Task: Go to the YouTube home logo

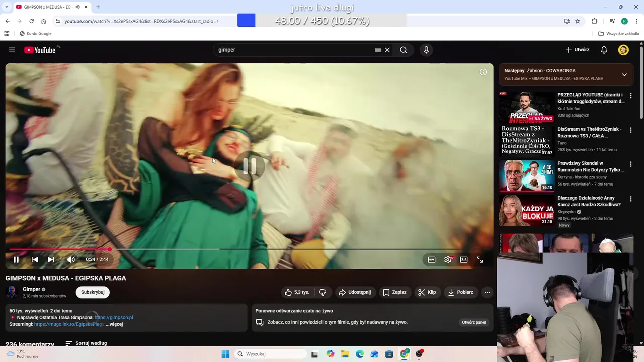Action: (40, 50)
